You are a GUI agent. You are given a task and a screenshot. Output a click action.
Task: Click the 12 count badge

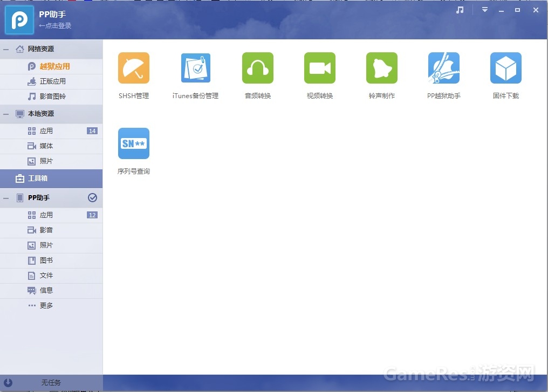[92, 215]
